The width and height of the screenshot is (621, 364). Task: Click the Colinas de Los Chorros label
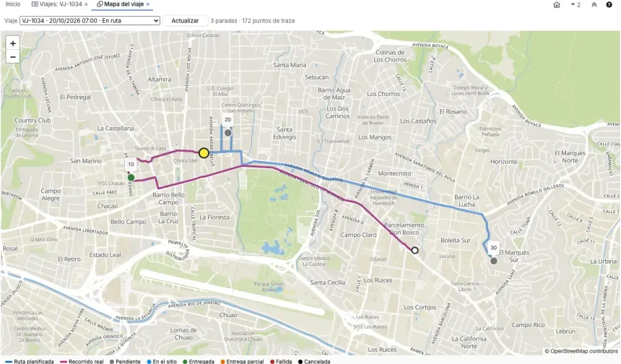390,56
